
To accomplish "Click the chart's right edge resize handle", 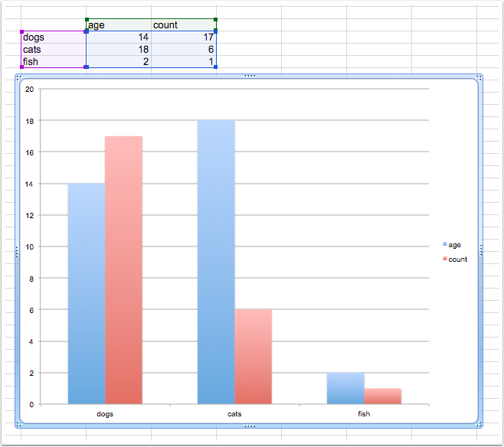I will [x=481, y=250].
